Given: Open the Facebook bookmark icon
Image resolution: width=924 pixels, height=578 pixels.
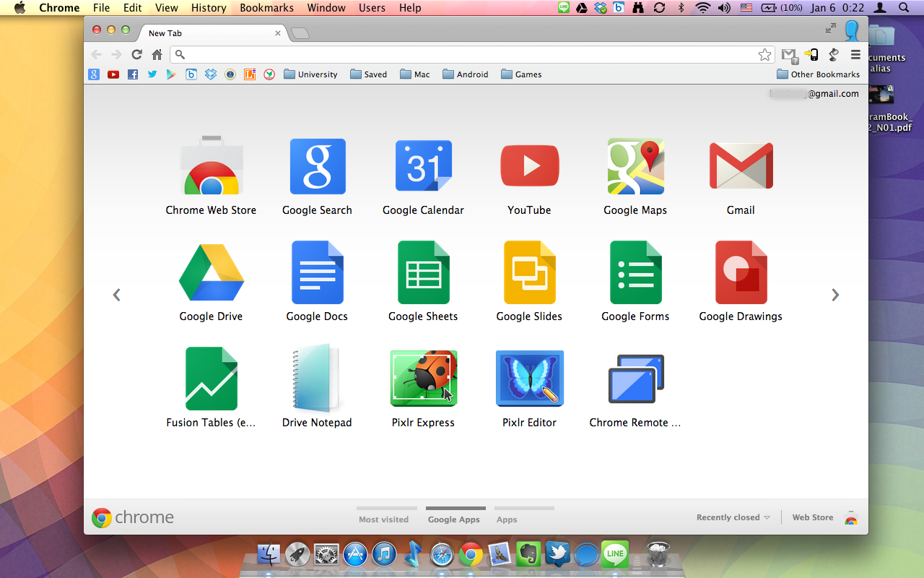Looking at the screenshot, I should 133,74.
